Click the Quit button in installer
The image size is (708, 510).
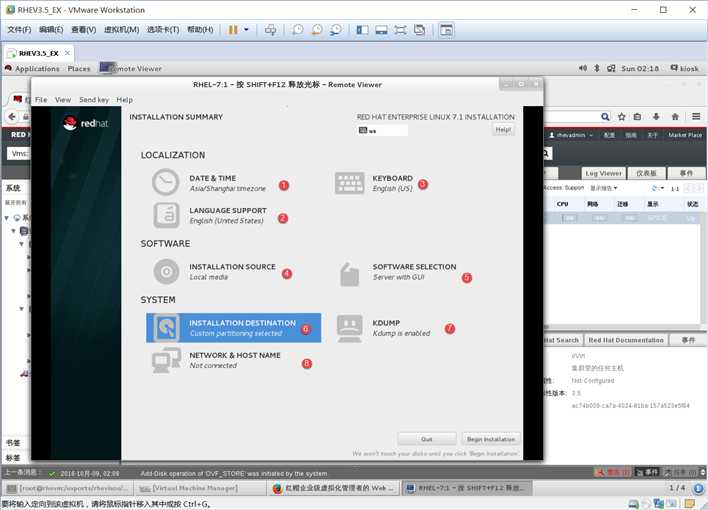point(427,439)
